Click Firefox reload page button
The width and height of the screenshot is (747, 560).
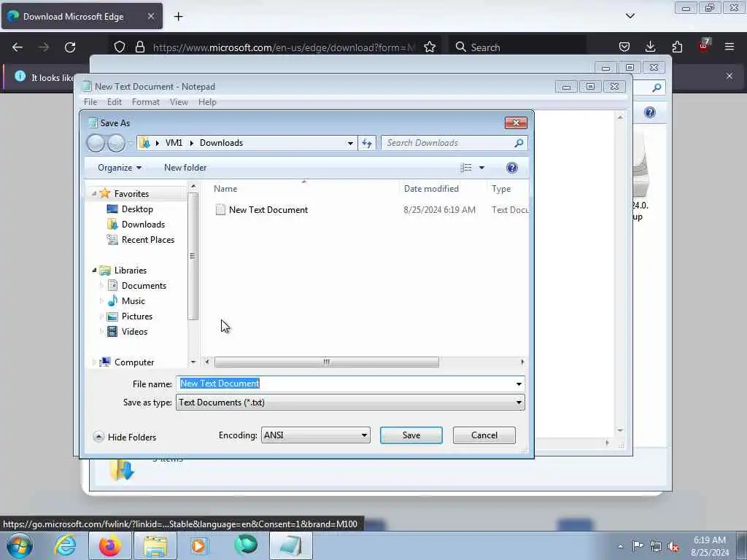[70, 47]
